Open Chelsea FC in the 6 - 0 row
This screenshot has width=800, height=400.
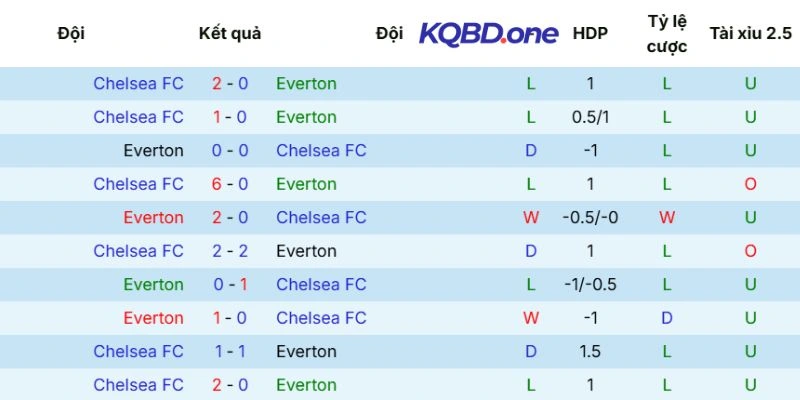point(138,184)
